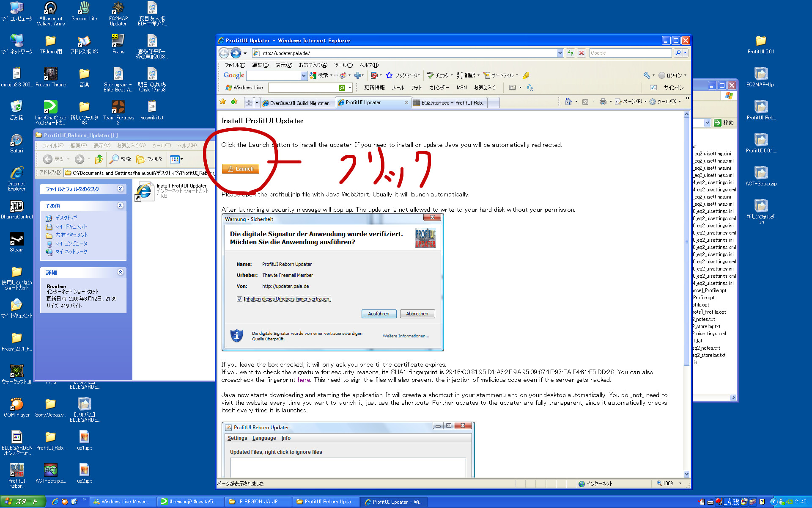
Task: Click the IE Feeds icon
Action: point(585,102)
